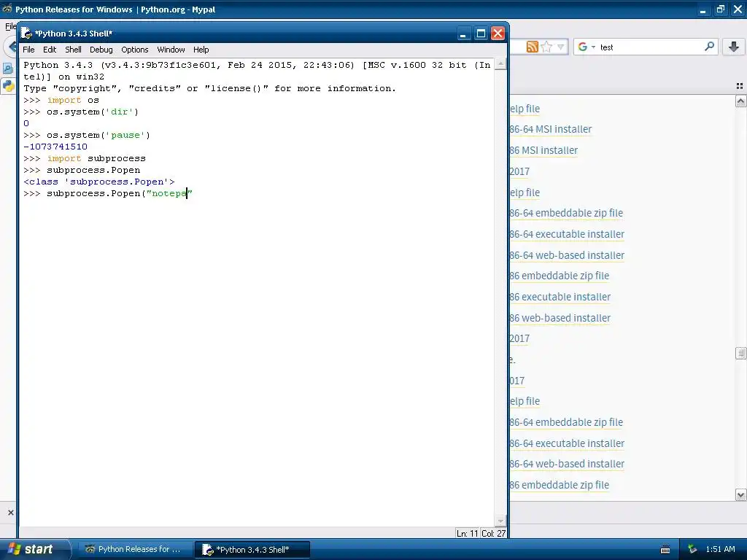Close the browser find bar with X
The image size is (747, 560).
point(10,513)
